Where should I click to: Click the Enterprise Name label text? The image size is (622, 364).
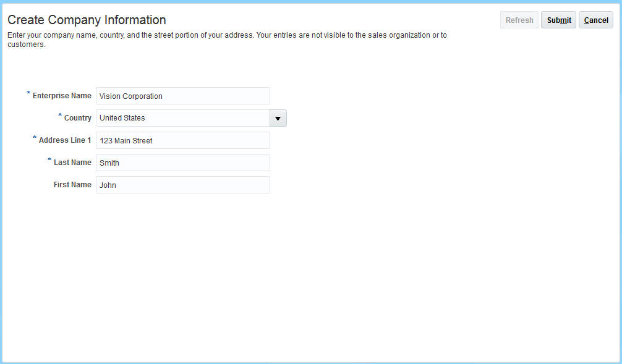point(62,96)
